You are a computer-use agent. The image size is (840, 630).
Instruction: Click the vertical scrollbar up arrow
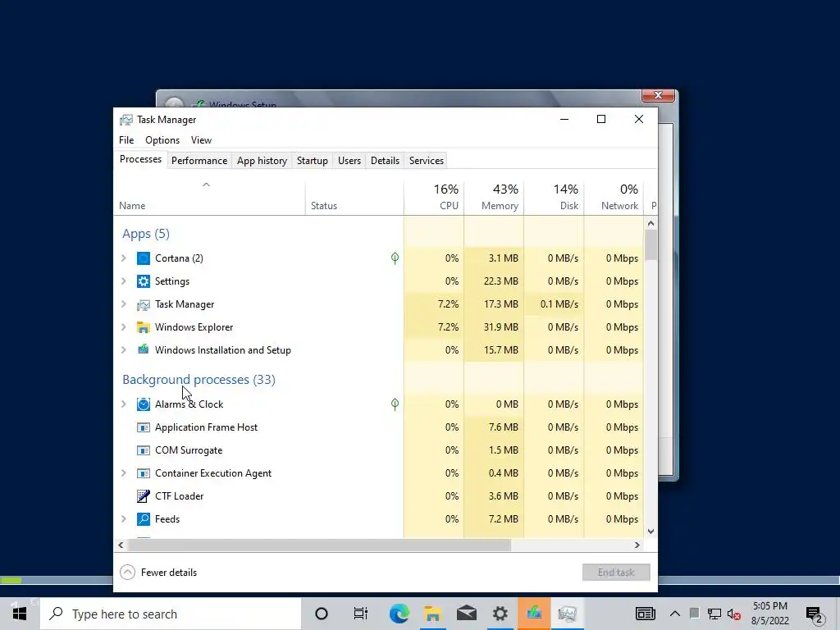point(651,223)
